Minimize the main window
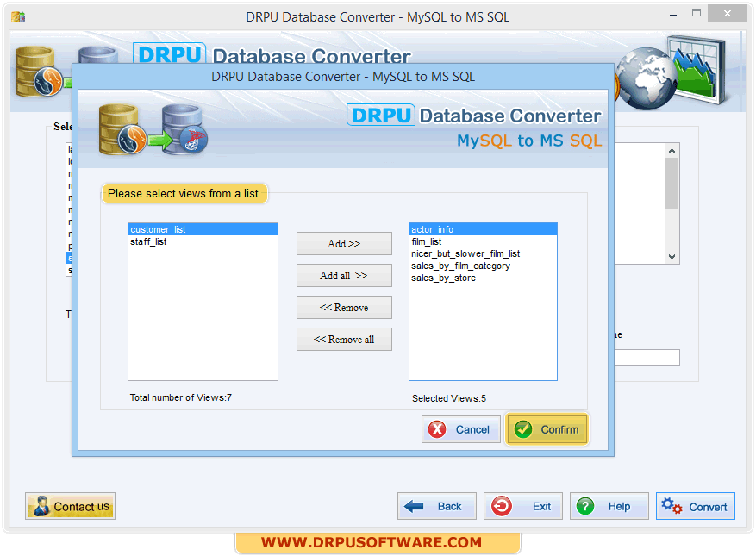 point(673,16)
